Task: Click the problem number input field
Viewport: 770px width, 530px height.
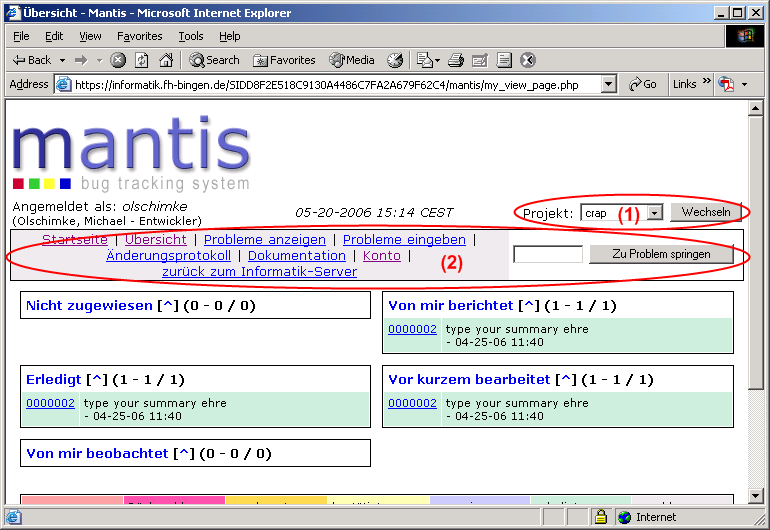Action: 548,254
